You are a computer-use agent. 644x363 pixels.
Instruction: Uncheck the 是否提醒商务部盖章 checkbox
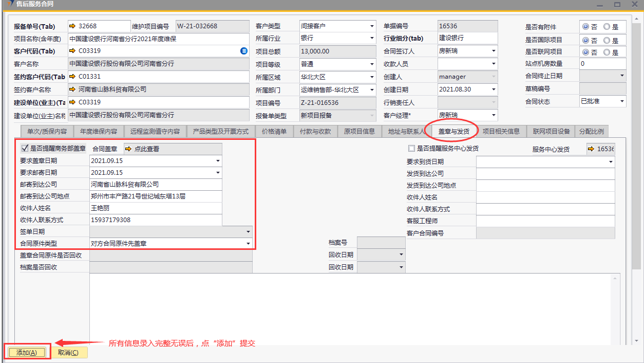pyautogui.click(x=24, y=148)
